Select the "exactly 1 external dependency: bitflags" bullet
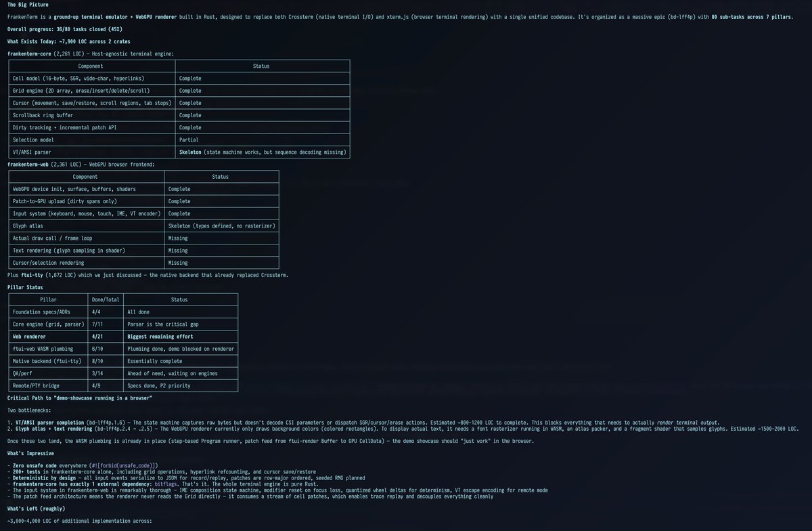The image size is (812, 531). pos(161,484)
